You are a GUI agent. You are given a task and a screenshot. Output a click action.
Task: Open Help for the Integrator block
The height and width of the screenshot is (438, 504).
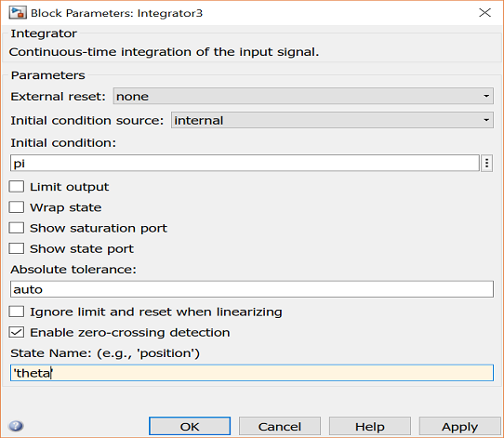370,427
